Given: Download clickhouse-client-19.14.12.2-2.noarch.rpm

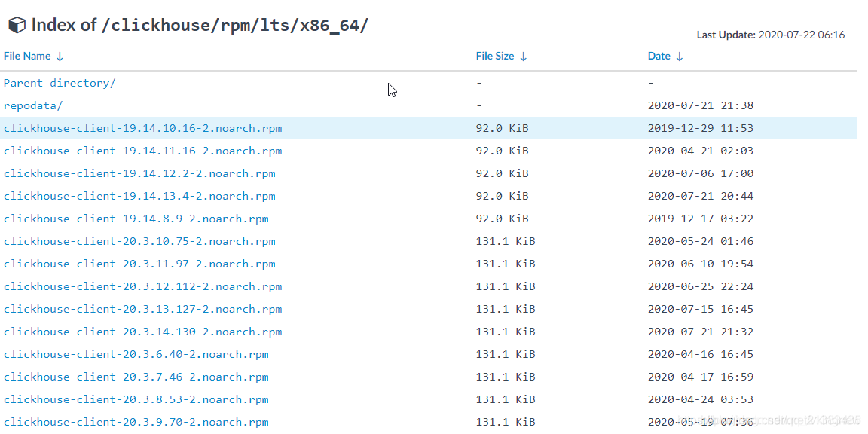Looking at the screenshot, I should 139,174.
